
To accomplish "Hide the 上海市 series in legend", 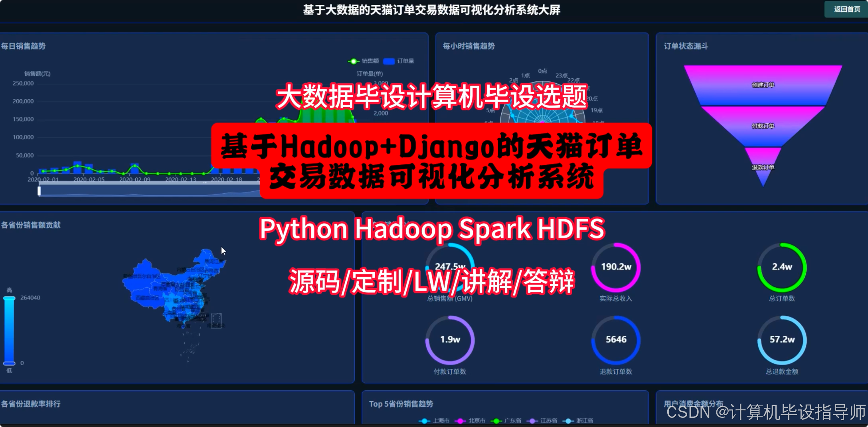I will pyautogui.click(x=434, y=421).
